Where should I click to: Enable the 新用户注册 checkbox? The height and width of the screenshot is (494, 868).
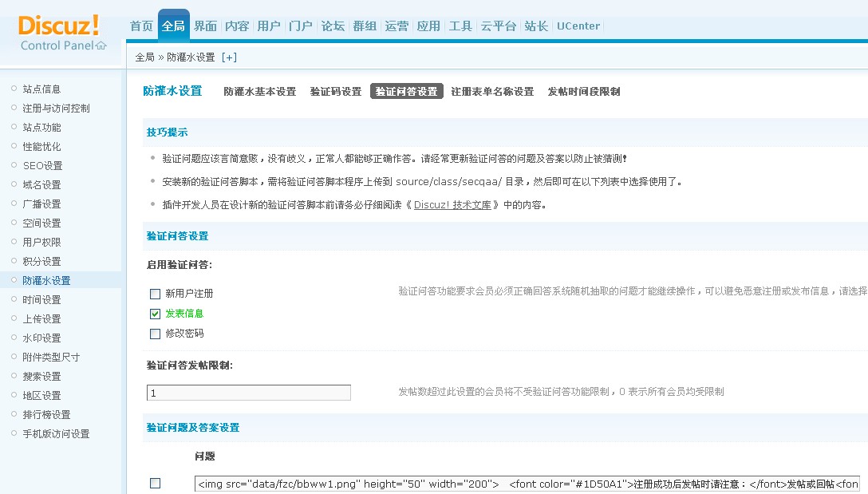click(156, 294)
